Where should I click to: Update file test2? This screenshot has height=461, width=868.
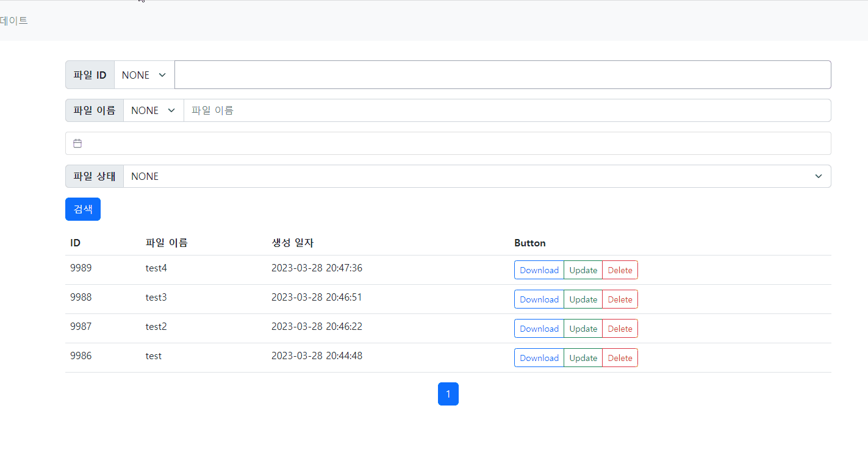[x=583, y=329]
